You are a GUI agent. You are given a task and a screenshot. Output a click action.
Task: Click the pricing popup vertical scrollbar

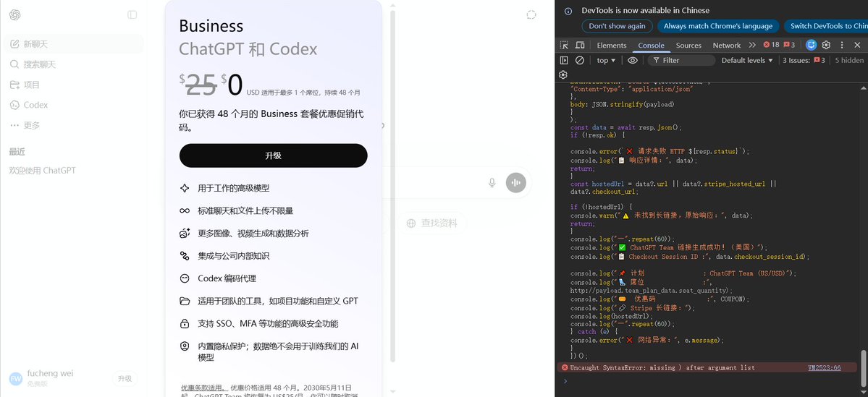[393, 185]
